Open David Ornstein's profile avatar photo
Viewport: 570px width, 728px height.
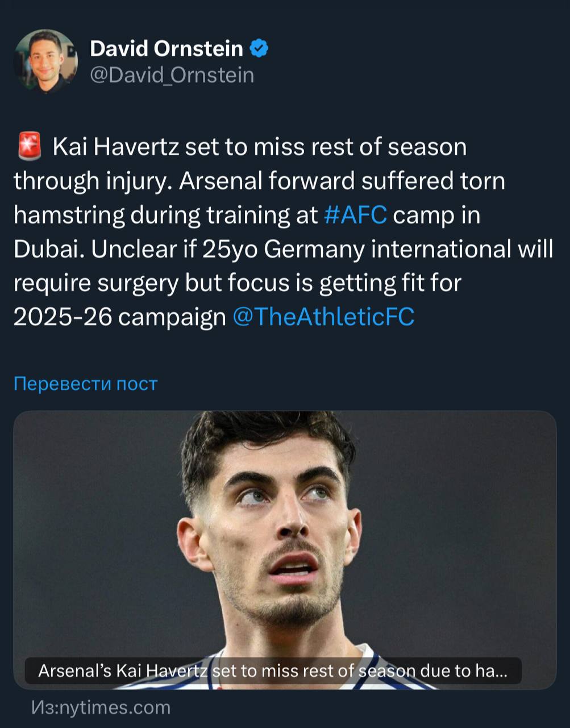(45, 61)
